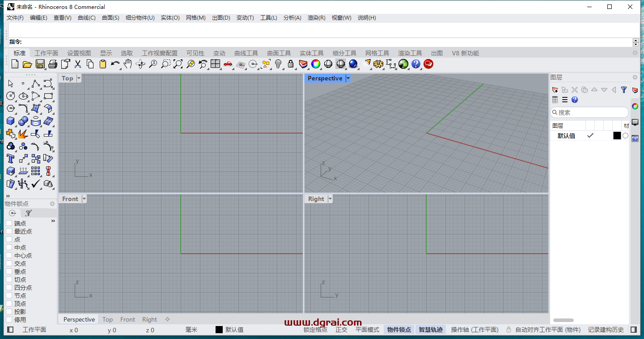Select the Ellipse tool in left sidebar
The width and height of the screenshot is (644, 339).
click(23, 96)
